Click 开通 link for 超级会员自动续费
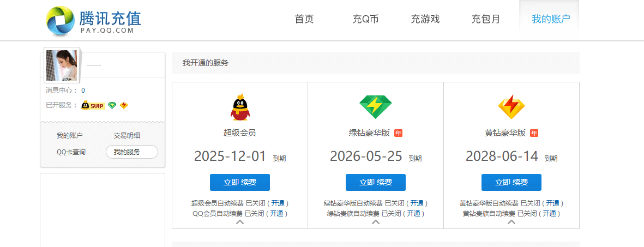644x247 pixels. click(x=278, y=203)
